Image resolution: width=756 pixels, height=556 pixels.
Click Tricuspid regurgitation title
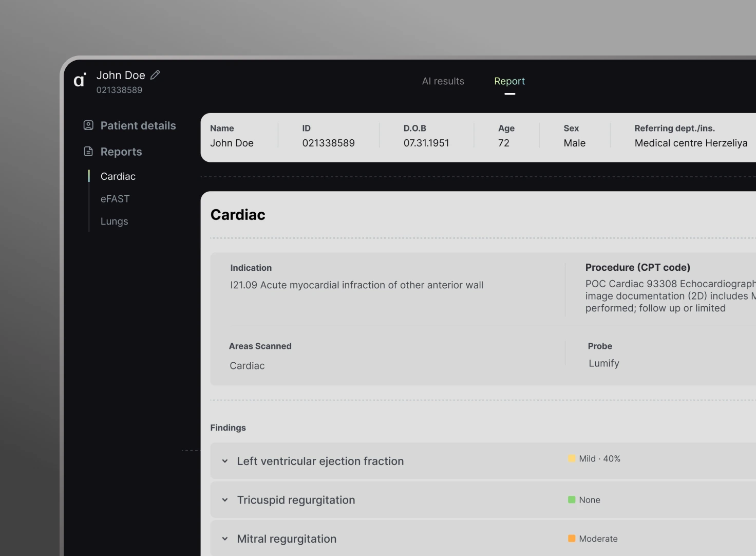point(296,500)
